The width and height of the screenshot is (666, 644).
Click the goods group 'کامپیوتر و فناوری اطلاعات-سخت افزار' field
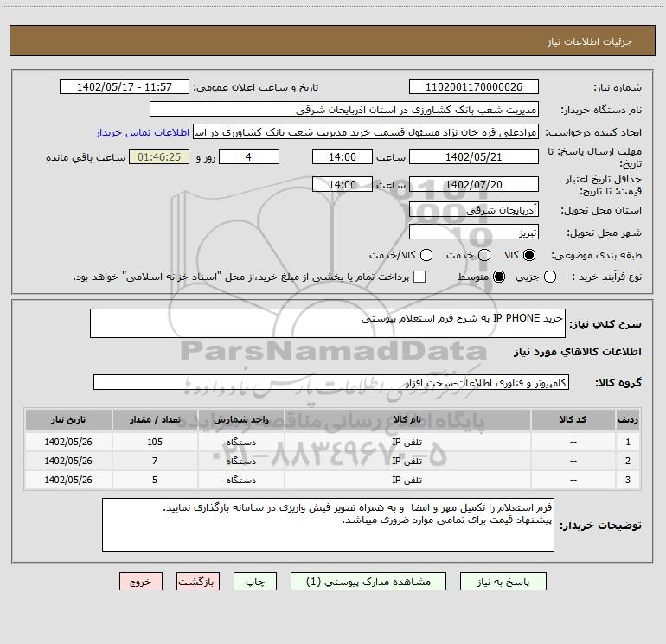331,382
